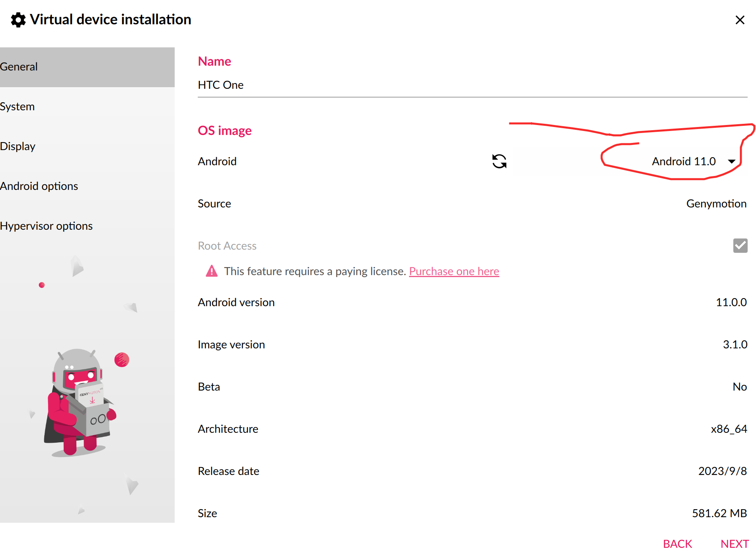Refresh the Android OS image list
The image size is (756, 551).
(x=499, y=161)
